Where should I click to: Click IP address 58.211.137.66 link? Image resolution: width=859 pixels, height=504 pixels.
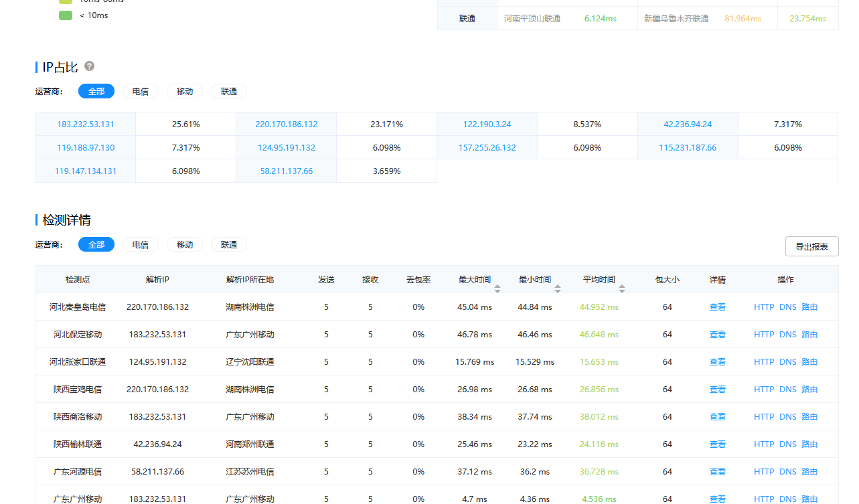click(x=287, y=171)
